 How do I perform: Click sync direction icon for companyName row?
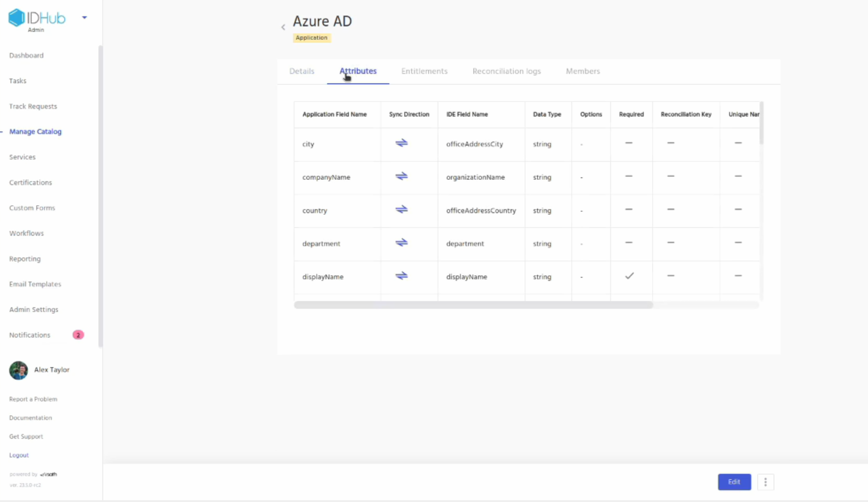pos(402,176)
